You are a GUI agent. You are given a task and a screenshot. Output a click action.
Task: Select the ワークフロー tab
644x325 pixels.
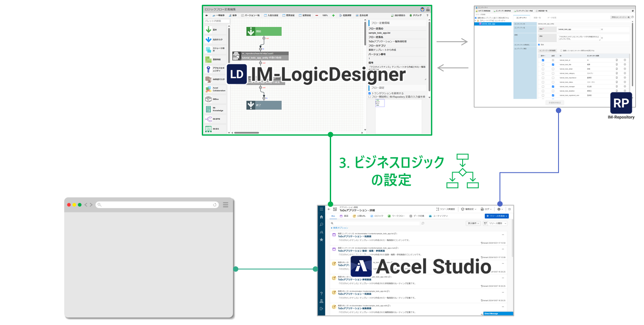(397, 216)
